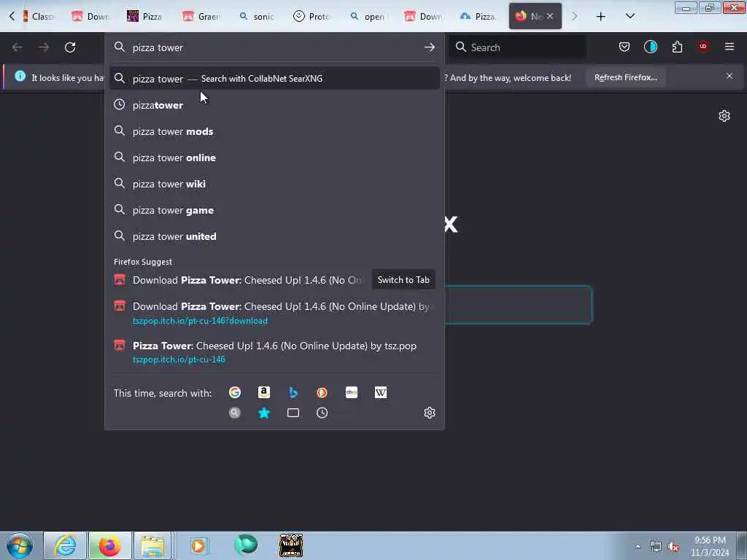Open the list all tabs dropdown
This screenshot has height=560, width=747.
630,16
